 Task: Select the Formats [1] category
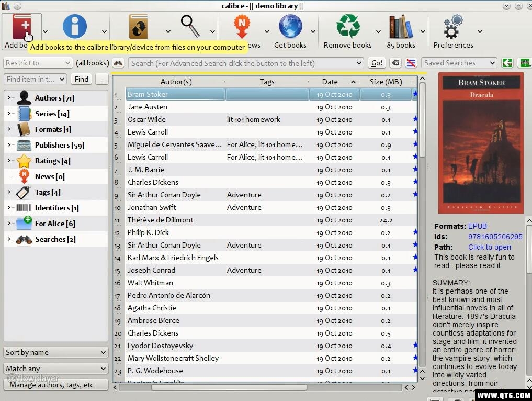(x=53, y=129)
